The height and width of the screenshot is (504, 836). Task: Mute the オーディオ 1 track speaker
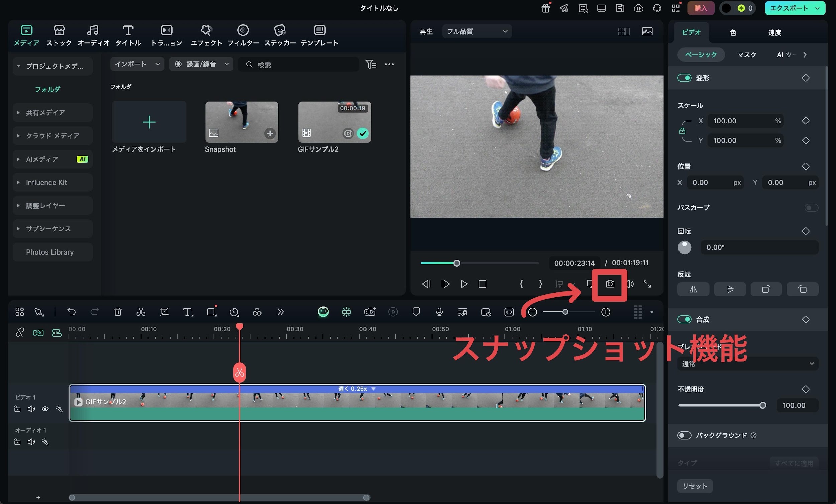click(x=31, y=442)
